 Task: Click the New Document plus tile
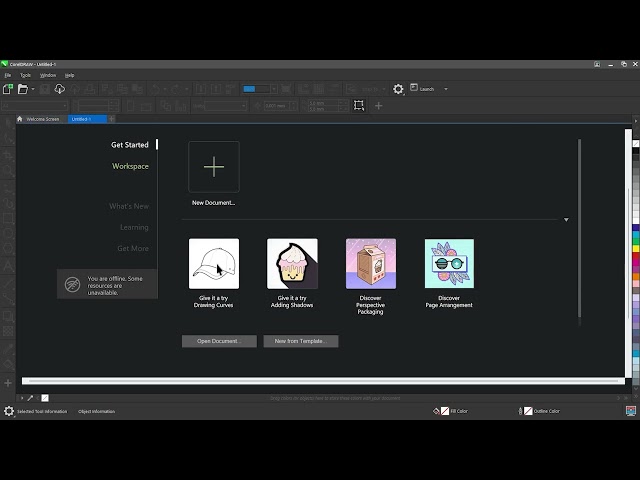(214, 167)
